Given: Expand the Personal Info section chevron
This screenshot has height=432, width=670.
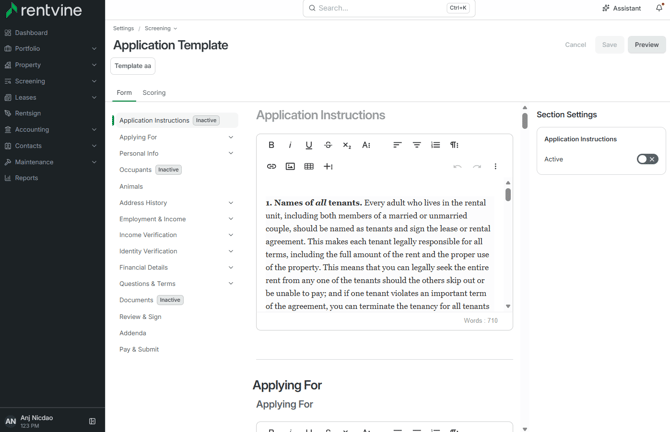Looking at the screenshot, I should coord(231,153).
